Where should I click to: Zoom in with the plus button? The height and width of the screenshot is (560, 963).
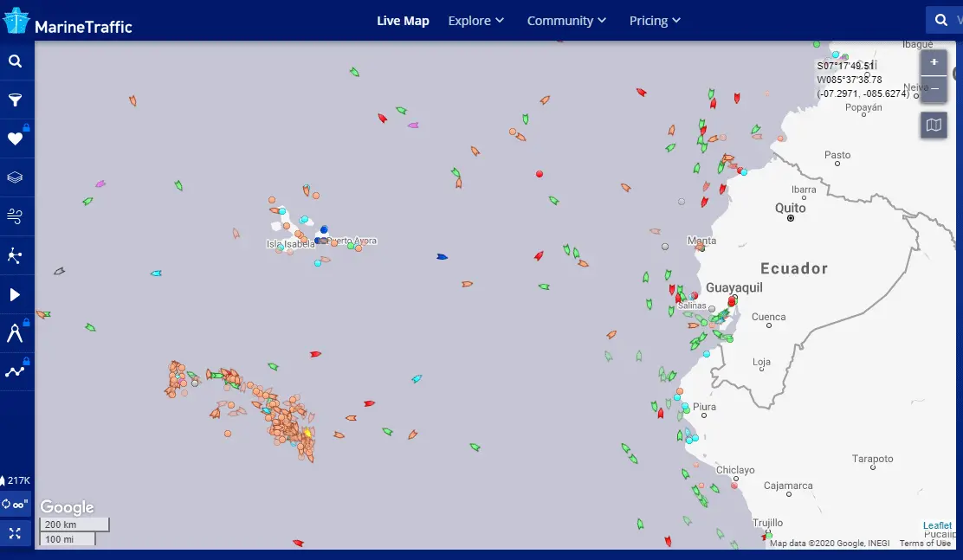(934, 63)
